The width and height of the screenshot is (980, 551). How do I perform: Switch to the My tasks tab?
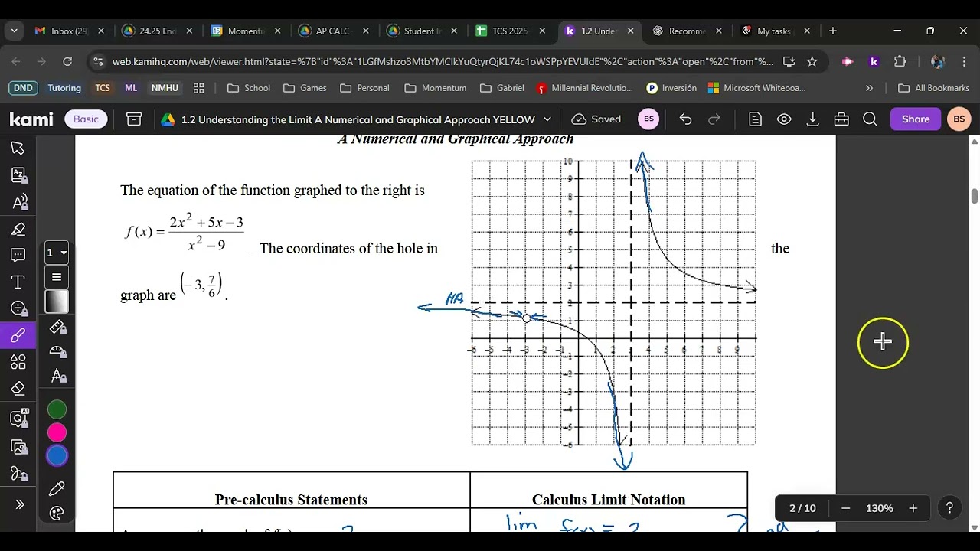(x=775, y=31)
